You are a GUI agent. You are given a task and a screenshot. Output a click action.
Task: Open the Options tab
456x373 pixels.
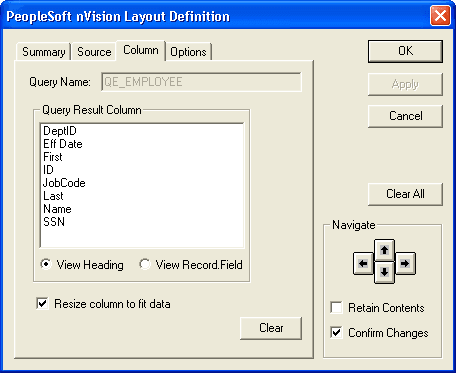tap(188, 52)
